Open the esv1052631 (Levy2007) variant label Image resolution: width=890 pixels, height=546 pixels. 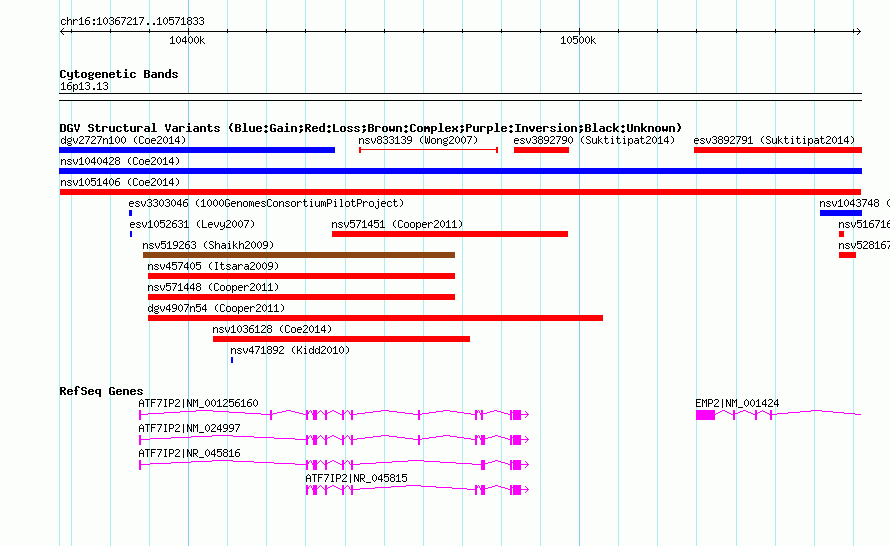[192, 224]
